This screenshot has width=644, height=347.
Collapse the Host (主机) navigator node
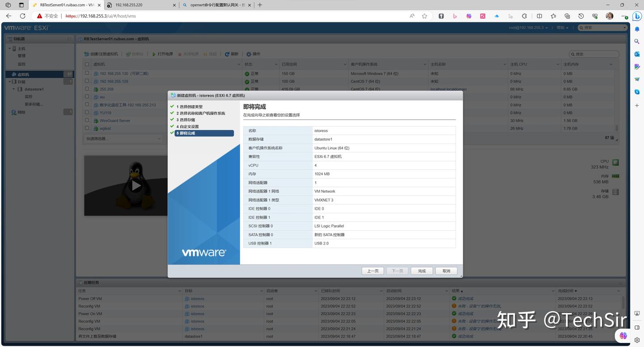9,48
